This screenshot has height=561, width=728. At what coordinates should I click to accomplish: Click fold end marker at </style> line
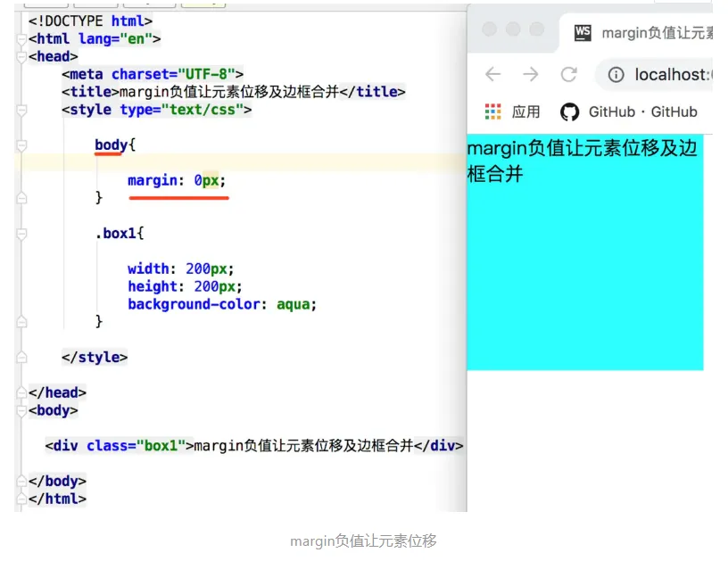click(21, 358)
